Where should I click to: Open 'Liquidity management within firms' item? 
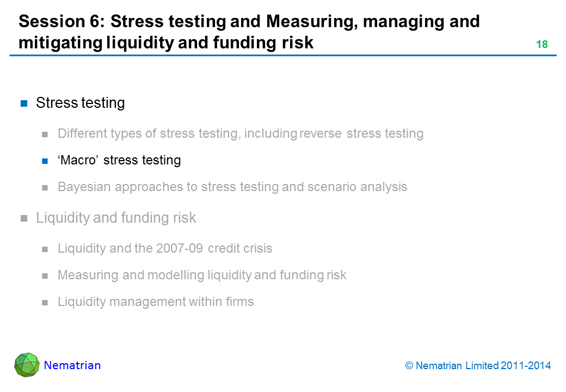pyautogui.click(x=155, y=302)
